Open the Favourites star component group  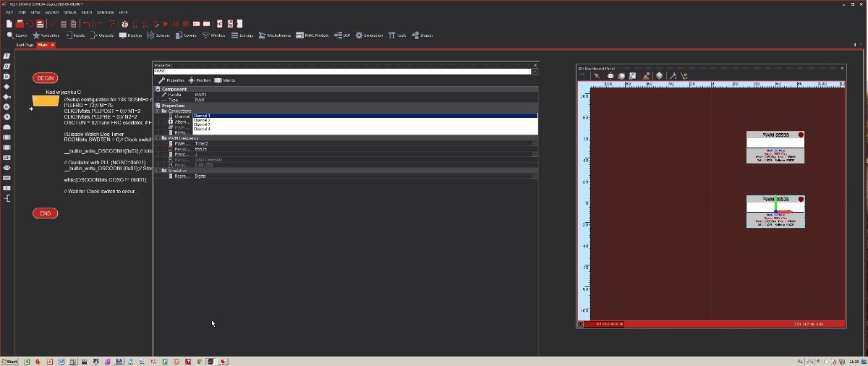(x=46, y=35)
